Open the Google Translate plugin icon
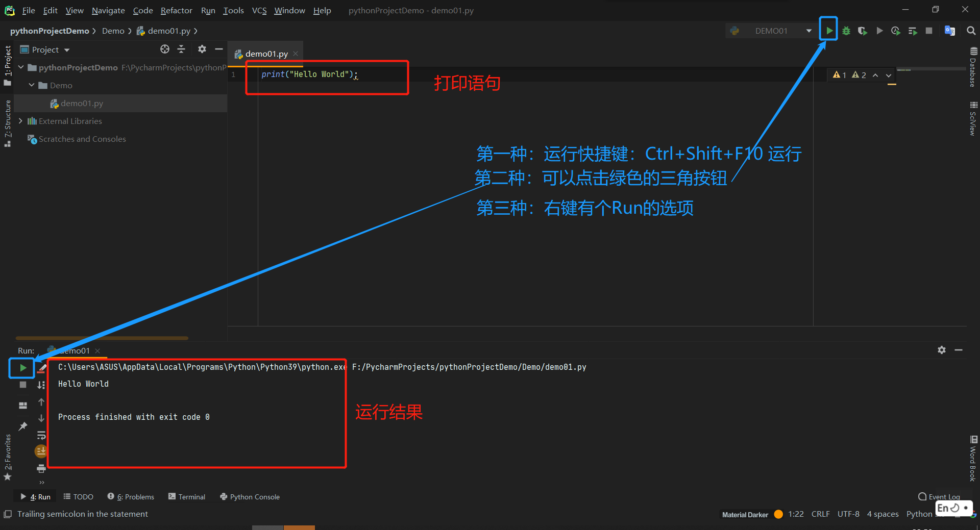980x530 pixels. 949,31
